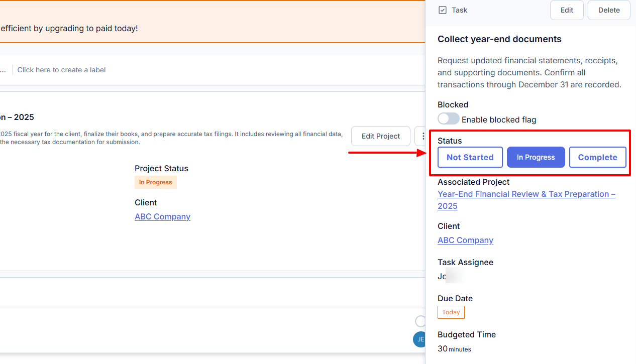The image size is (636, 364).
Task: Visit ABC Company from the task panel
Action: click(x=465, y=240)
